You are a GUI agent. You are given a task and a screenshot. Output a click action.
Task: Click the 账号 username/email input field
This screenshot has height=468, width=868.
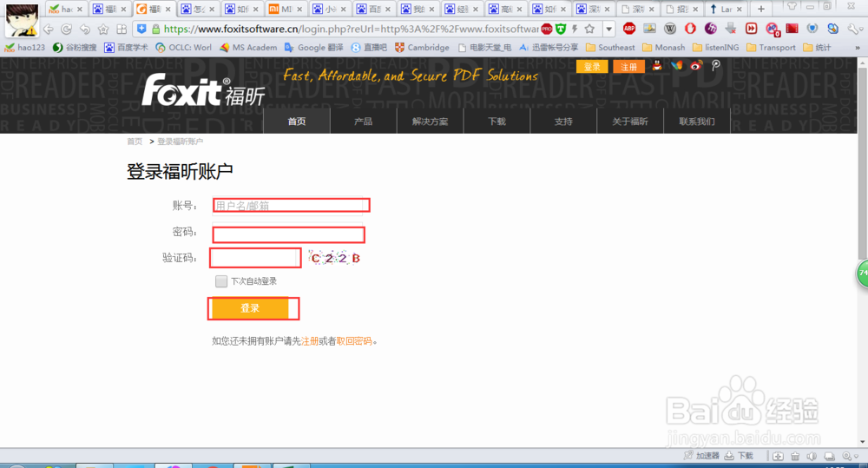pyautogui.click(x=289, y=206)
